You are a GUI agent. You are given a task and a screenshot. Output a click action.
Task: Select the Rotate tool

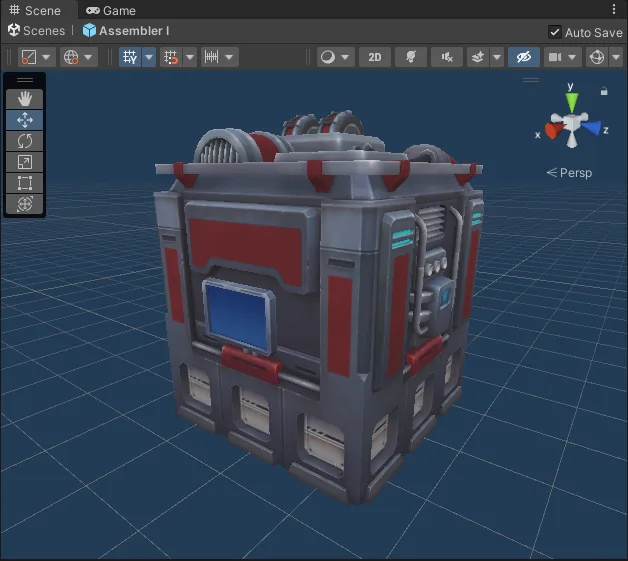pyautogui.click(x=24, y=141)
